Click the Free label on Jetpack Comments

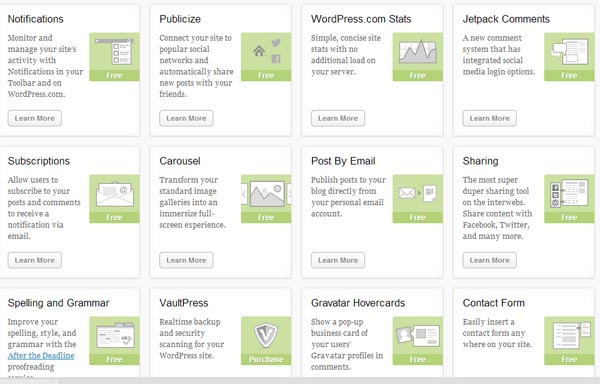pos(569,75)
